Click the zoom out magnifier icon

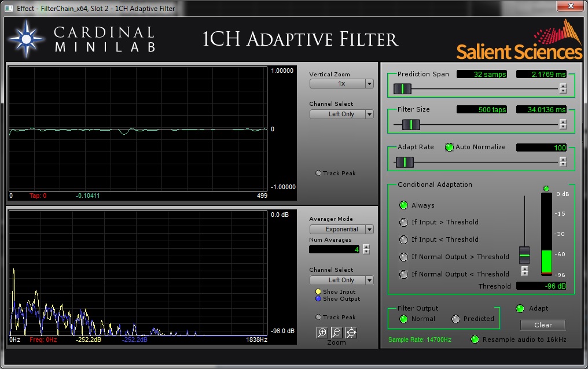tap(337, 333)
